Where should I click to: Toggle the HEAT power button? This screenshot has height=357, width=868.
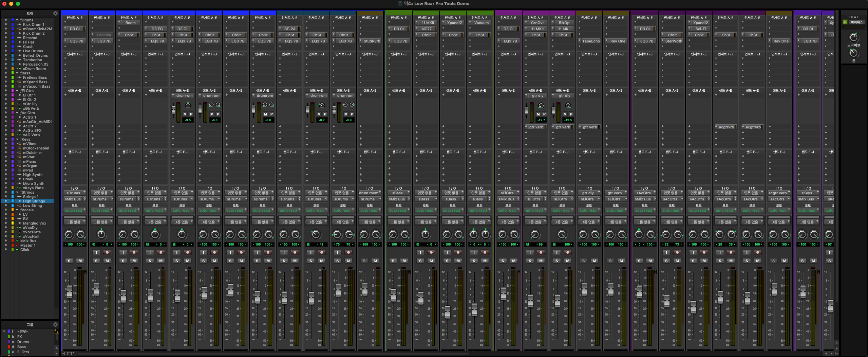pyautogui.click(x=845, y=22)
